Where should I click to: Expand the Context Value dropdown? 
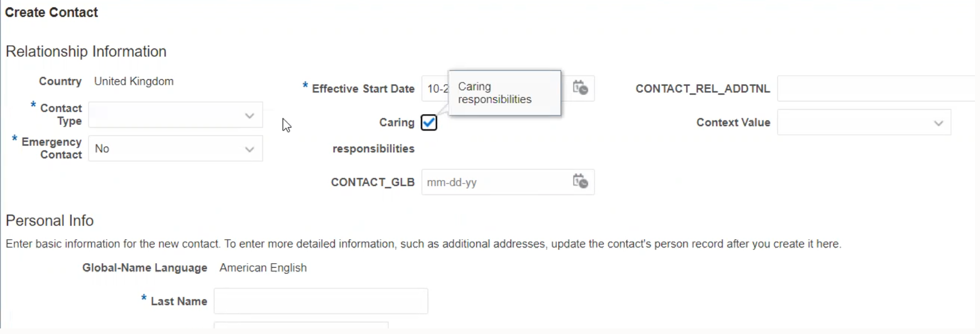pyautogui.click(x=938, y=123)
